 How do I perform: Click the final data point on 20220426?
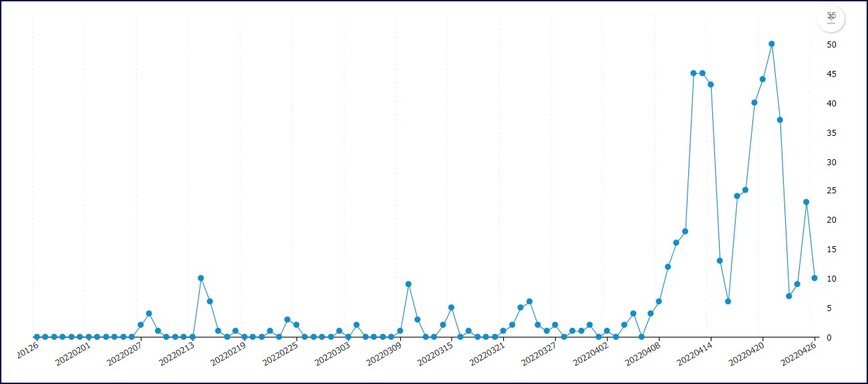coord(815,278)
